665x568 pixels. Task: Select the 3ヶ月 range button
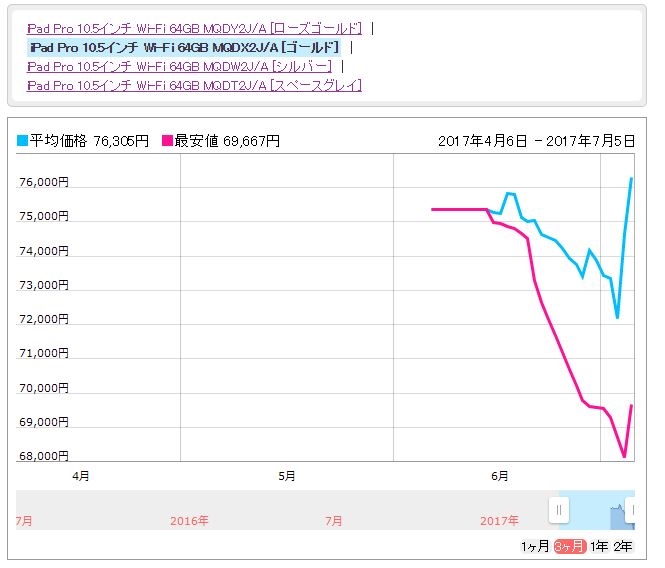pyautogui.click(x=570, y=546)
